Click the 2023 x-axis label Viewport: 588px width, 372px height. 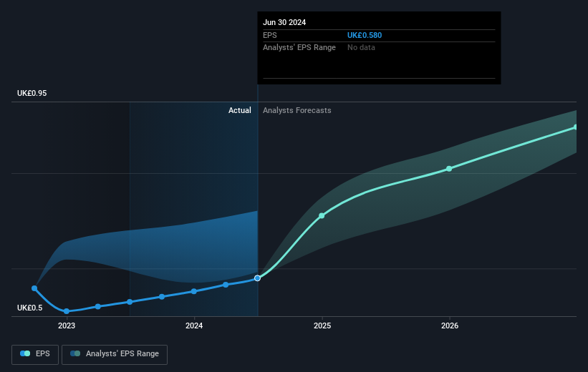pyautogui.click(x=67, y=326)
